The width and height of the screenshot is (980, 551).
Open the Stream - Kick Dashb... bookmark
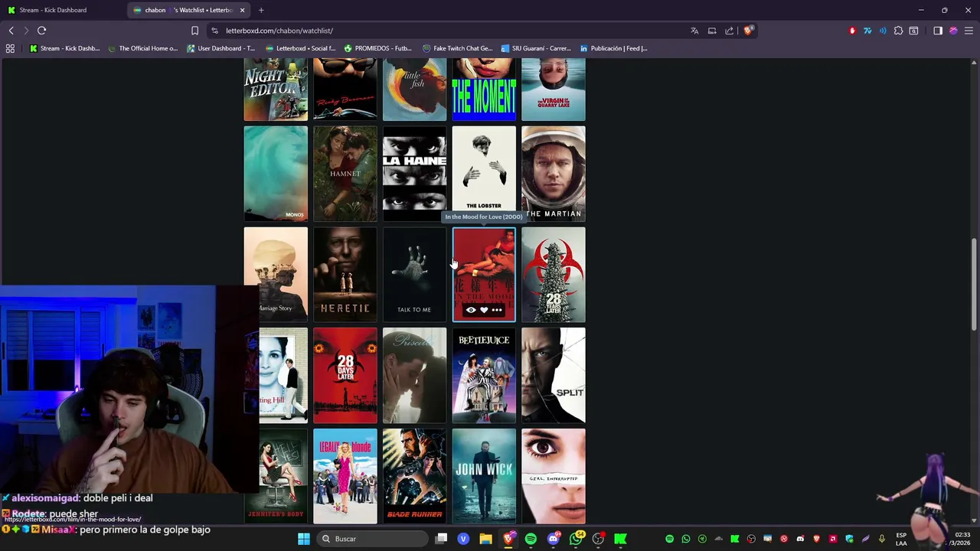64,48
